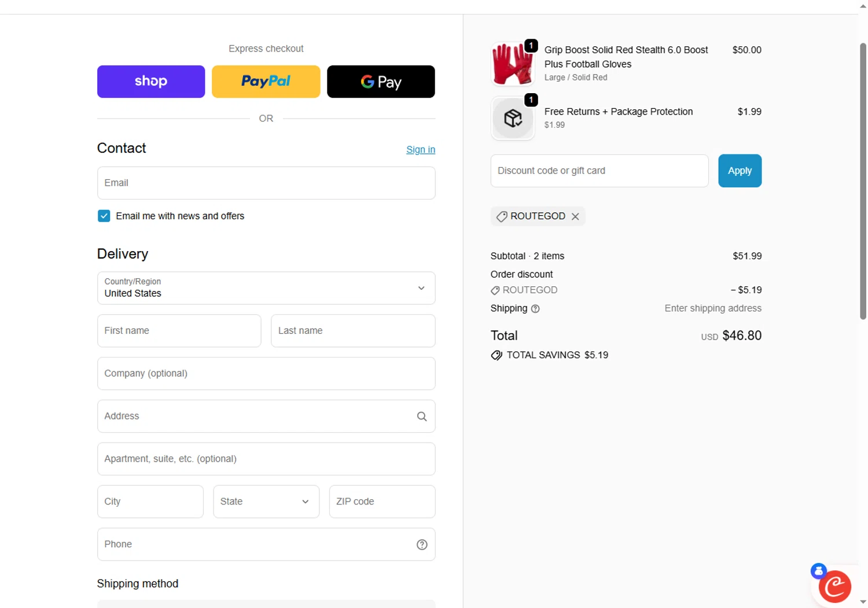Screen dimensions: 868x608
Task: Choose PayPal express checkout
Action: [266, 82]
